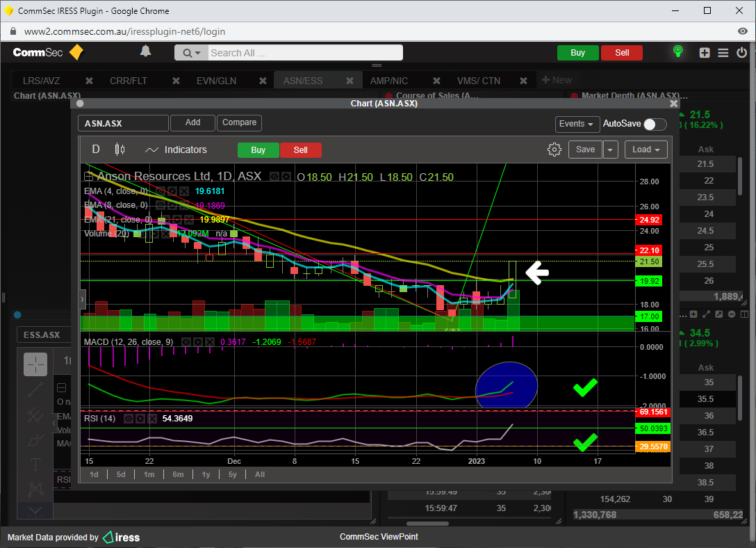Open chart settings gear icon
The width and height of the screenshot is (756, 548).
(x=554, y=150)
